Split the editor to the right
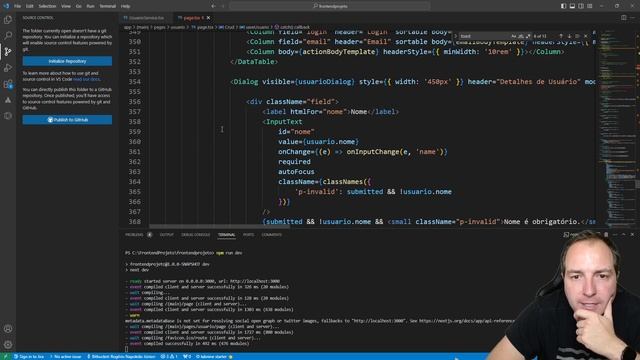The width and height of the screenshot is (640, 360). [624, 18]
